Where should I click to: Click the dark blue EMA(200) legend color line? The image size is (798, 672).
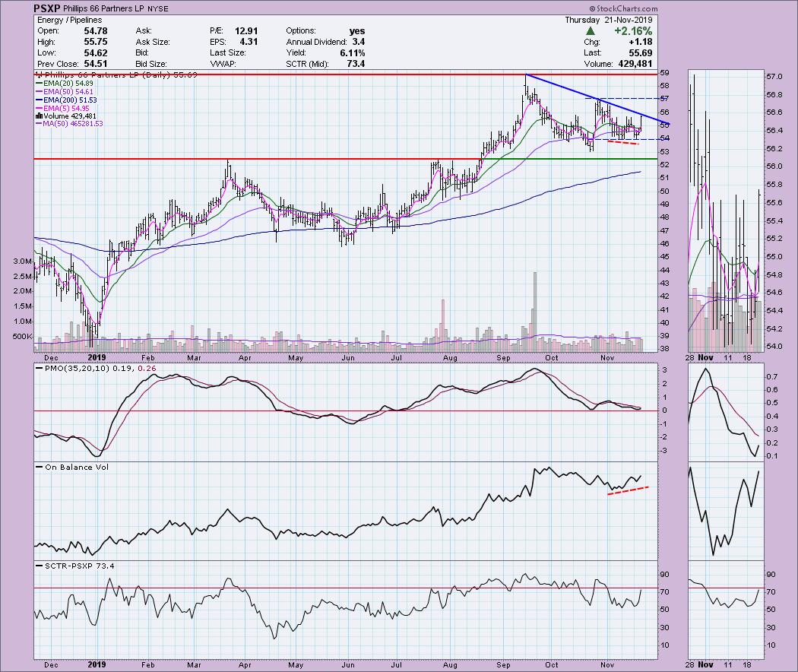(x=39, y=100)
